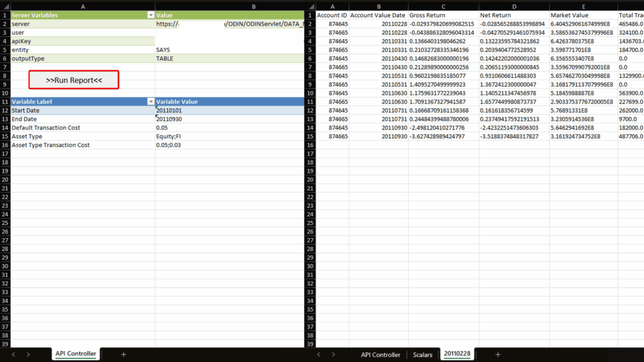Viewport: 644px width, 362px height.
Task: Click the >>Run Report<< button
Action: pos(74,80)
